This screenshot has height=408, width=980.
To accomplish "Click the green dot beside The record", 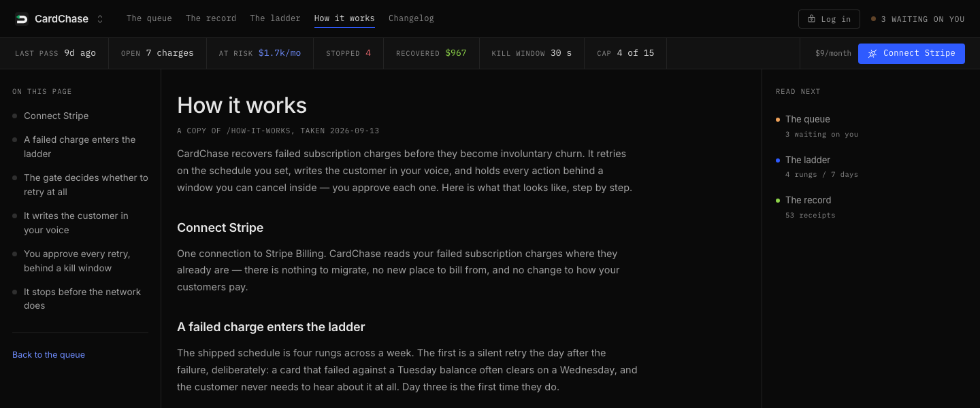I will [778, 201].
